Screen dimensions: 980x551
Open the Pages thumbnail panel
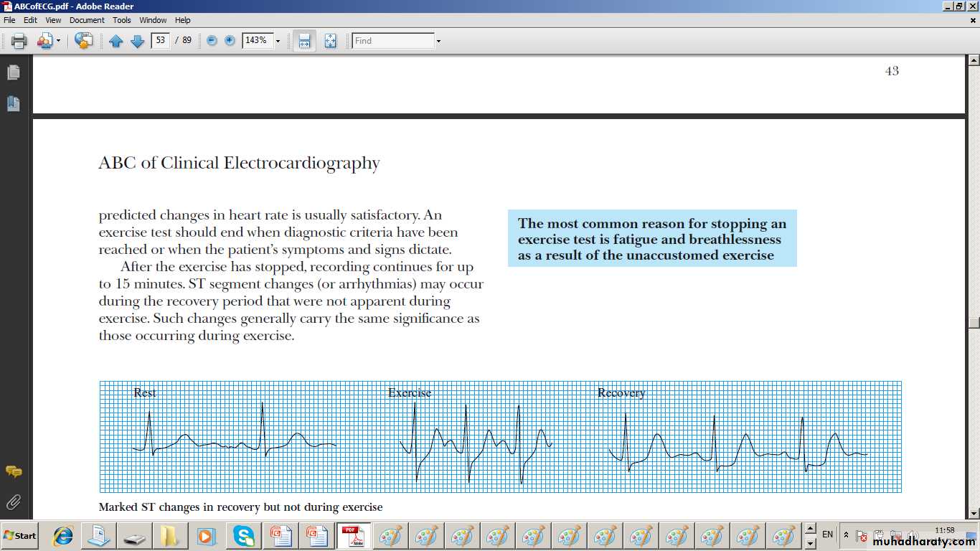(14, 72)
